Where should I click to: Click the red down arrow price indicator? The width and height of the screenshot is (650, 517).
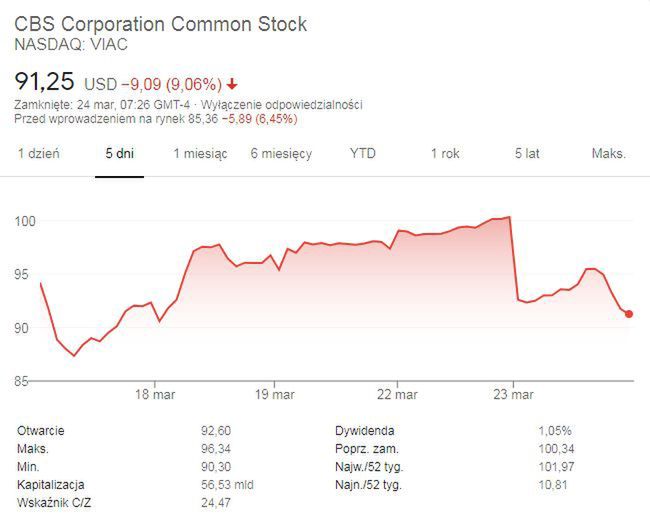click(x=232, y=84)
